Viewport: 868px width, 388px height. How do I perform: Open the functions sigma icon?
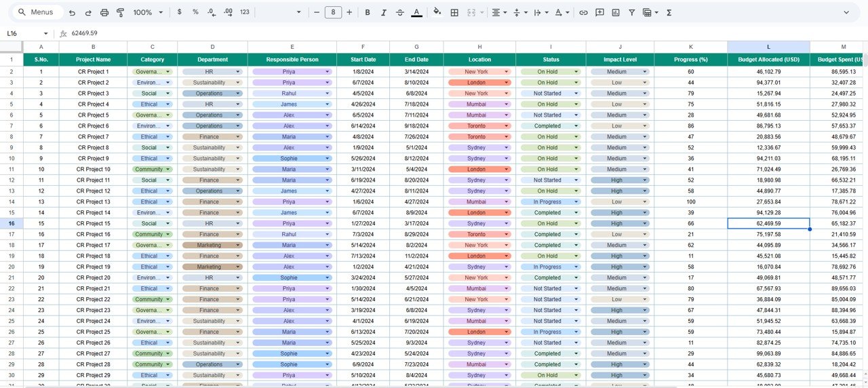[x=669, y=12]
